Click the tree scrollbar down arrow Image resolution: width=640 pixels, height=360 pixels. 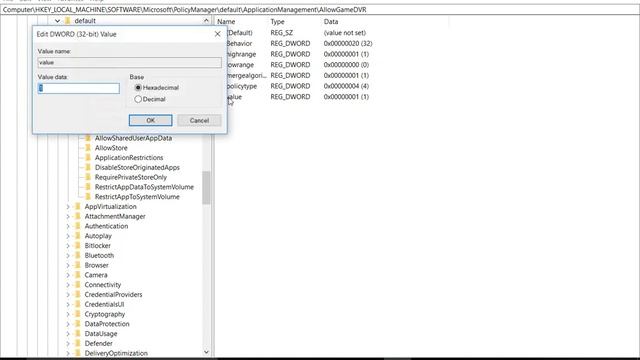coord(206,352)
